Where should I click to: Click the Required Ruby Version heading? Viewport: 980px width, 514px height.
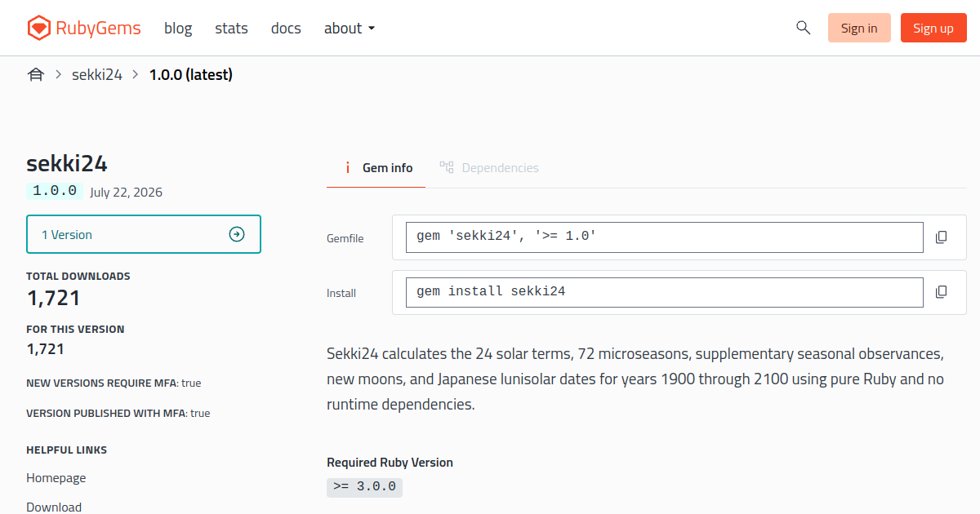(x=390, y=463)
